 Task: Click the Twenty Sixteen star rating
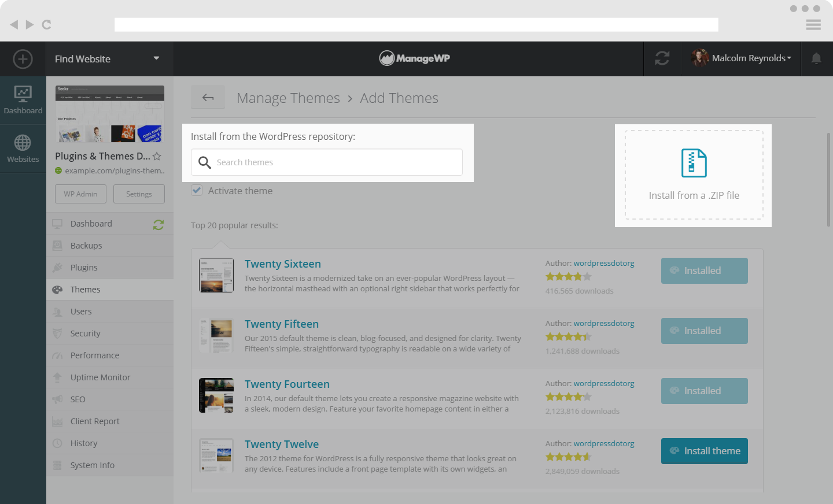click(x=569, y=277)
